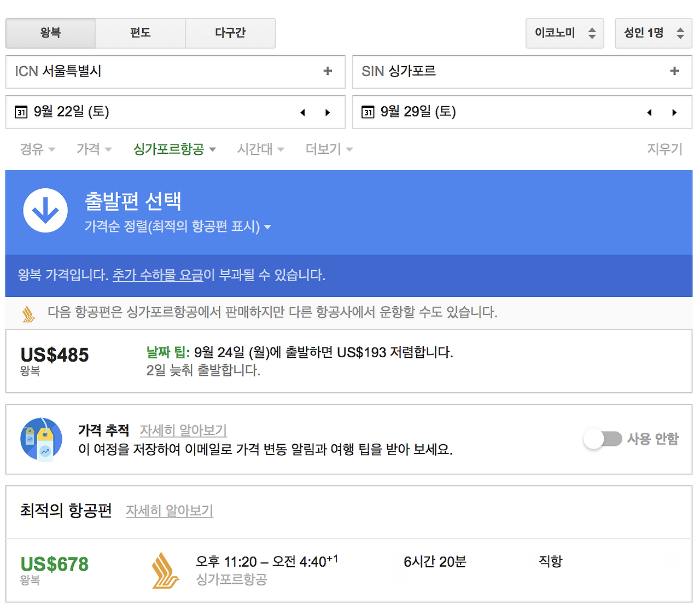The image size is (700, 610).
Task: Go to previous day for departure date
Action: 302,112
